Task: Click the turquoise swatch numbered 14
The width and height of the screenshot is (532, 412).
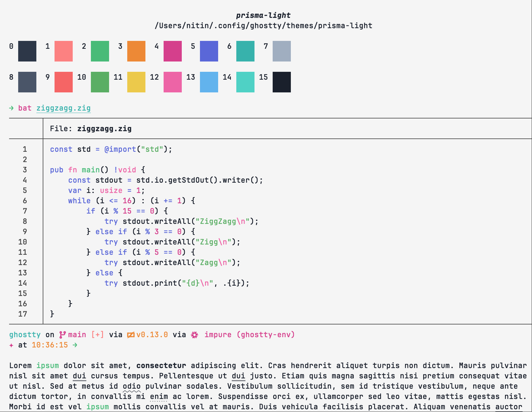Action: tap(245, 82)
